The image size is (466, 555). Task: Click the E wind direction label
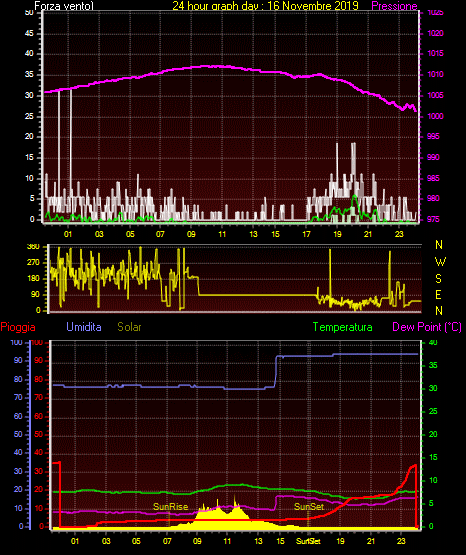(x=438, y=294)
